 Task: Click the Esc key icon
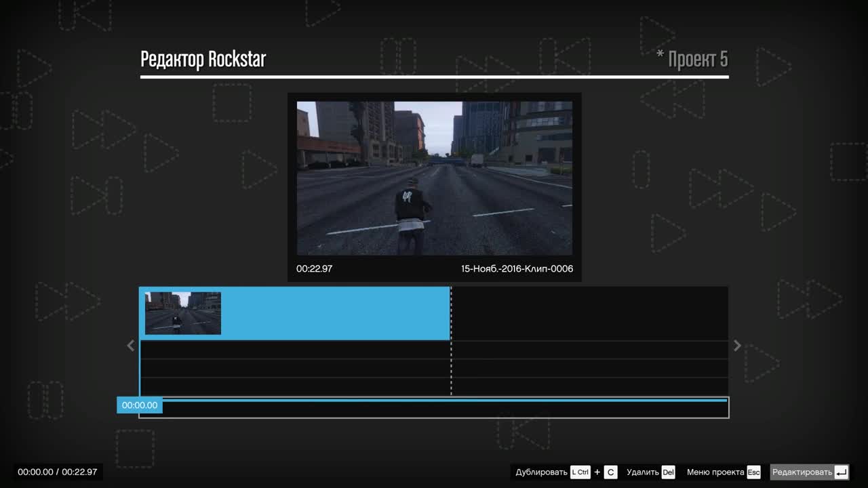(753, 472)
